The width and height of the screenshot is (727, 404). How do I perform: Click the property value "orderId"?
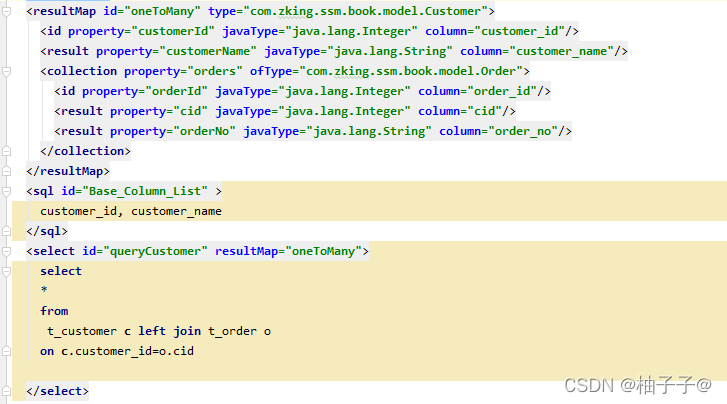(x=177, y=91)
